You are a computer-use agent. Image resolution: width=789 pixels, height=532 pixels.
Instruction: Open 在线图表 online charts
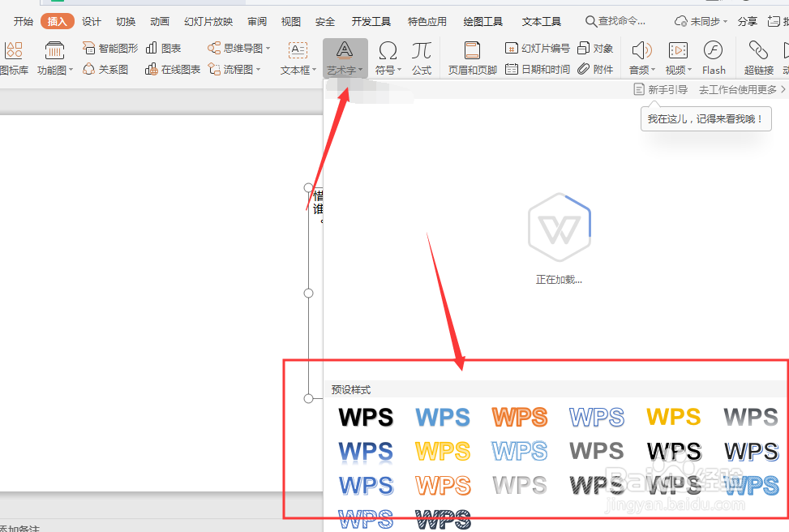tap(173, 69)
